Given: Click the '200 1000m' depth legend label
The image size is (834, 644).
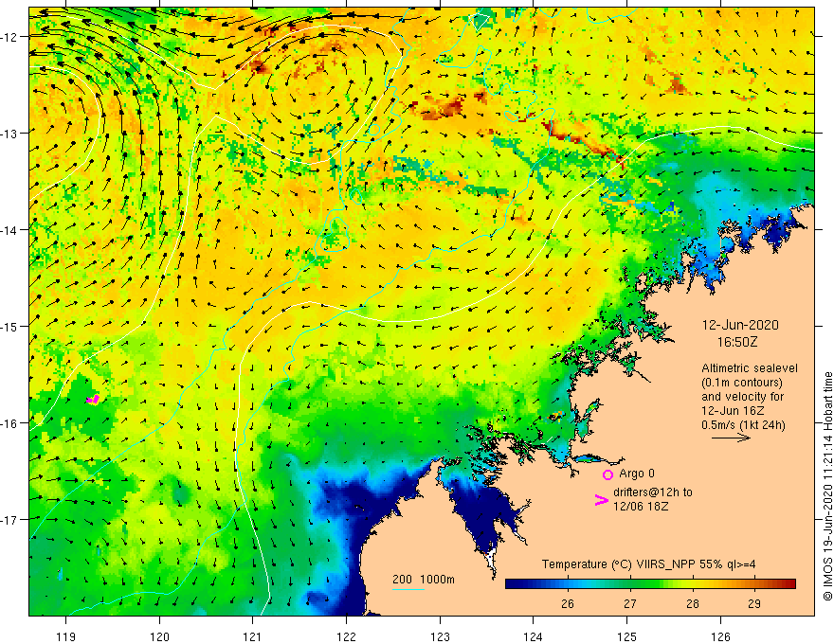Looking at the screenshot, I should click(x=424, y=580).
